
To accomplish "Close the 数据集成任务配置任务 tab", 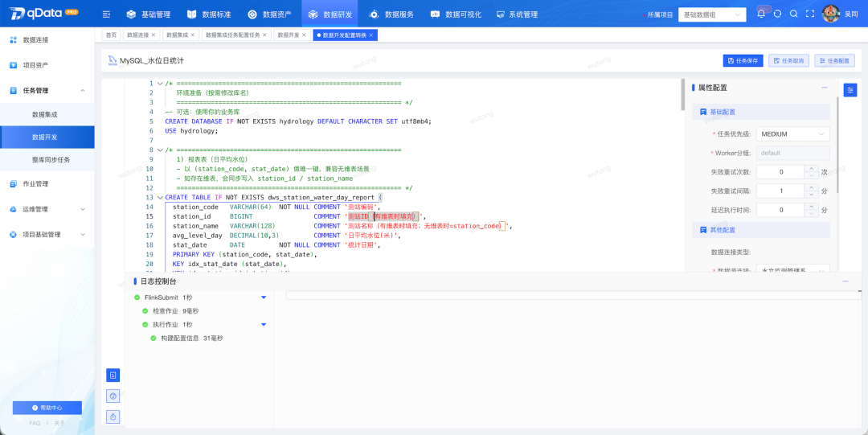I will pyautogui.click(x=264, y=35).
